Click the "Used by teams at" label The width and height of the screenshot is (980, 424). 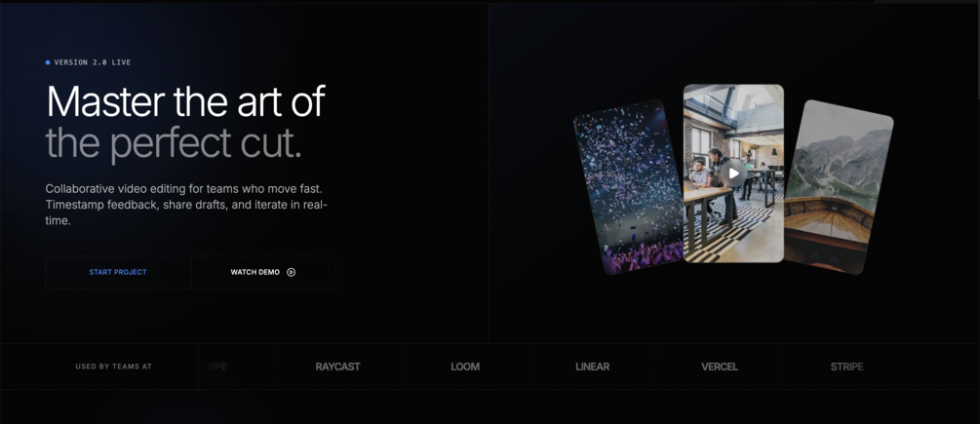pos(114,366)
